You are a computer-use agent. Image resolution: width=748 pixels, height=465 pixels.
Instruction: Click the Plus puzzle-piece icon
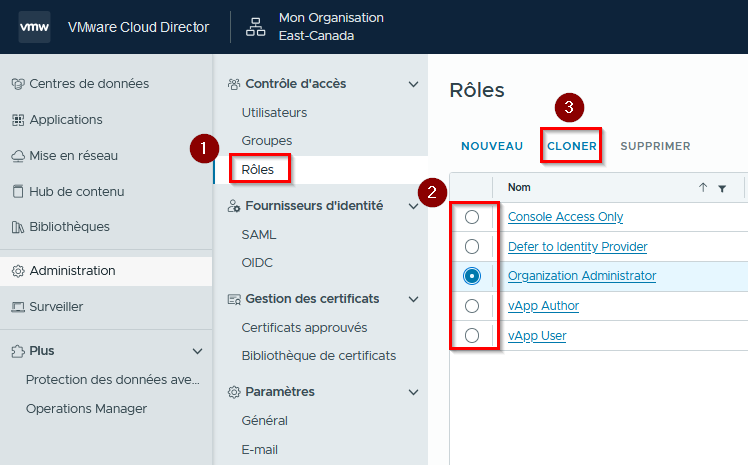[x=18, y=351]
